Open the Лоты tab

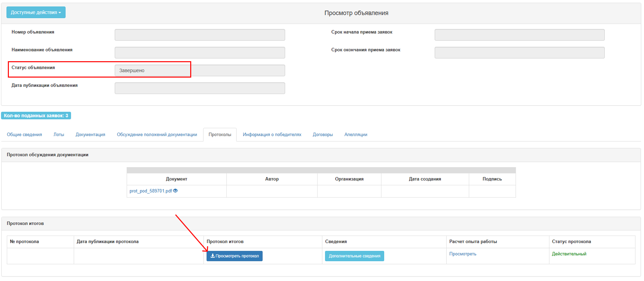[59, 135]
